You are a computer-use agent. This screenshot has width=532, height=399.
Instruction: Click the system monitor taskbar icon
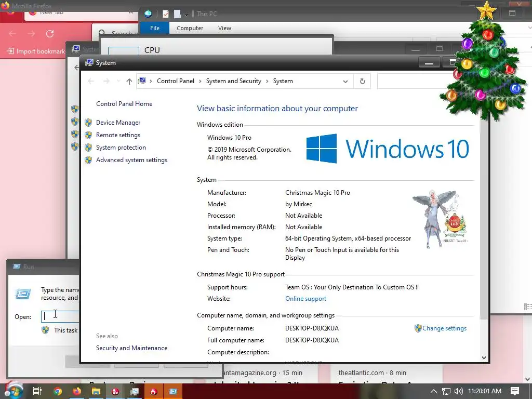135,392
